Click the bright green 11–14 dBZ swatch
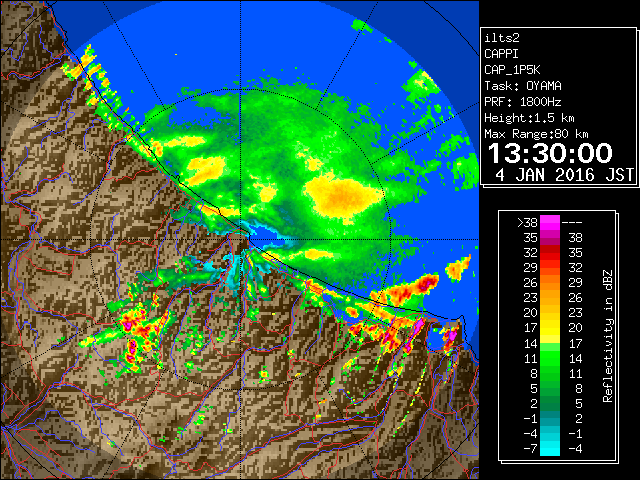Screen dimensions: 640x480 click(x=550, y=358)
